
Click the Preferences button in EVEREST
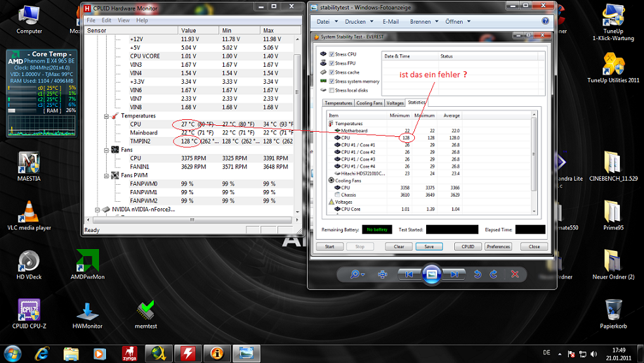(498, 246)
